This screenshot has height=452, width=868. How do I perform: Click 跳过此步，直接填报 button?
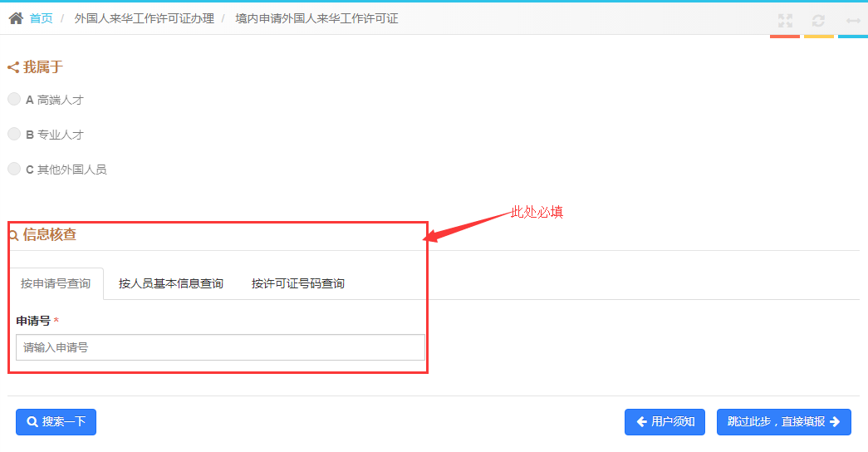point(783,421)
